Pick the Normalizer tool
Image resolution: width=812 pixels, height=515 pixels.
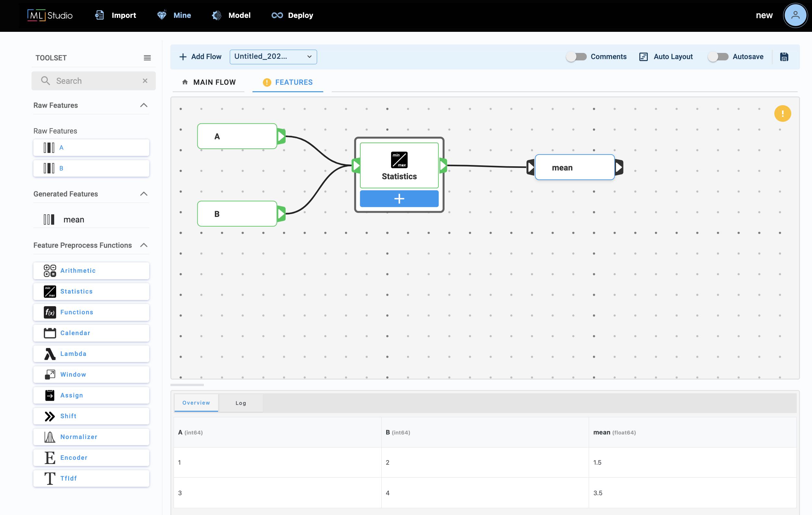pyautogui.click(x=91, y=437)
